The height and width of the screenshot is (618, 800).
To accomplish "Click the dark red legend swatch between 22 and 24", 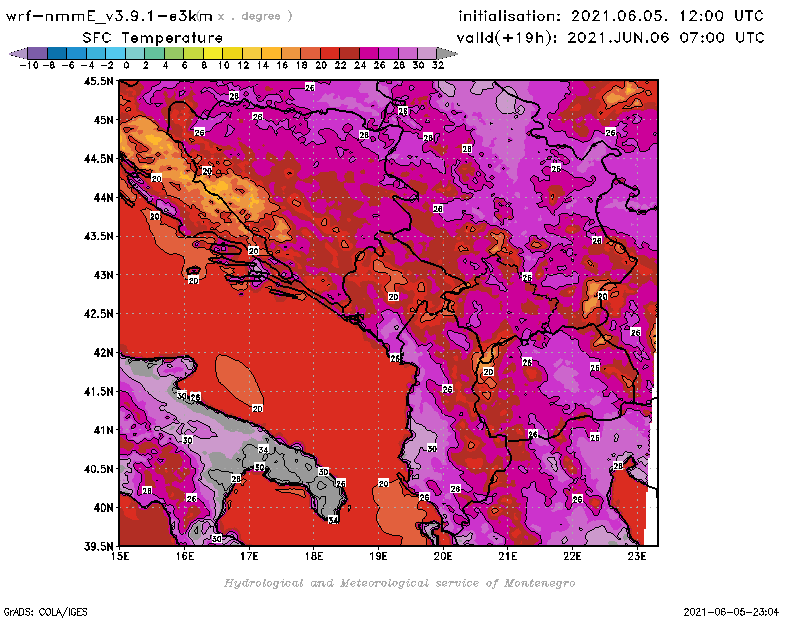I will (x=349, y=53).
